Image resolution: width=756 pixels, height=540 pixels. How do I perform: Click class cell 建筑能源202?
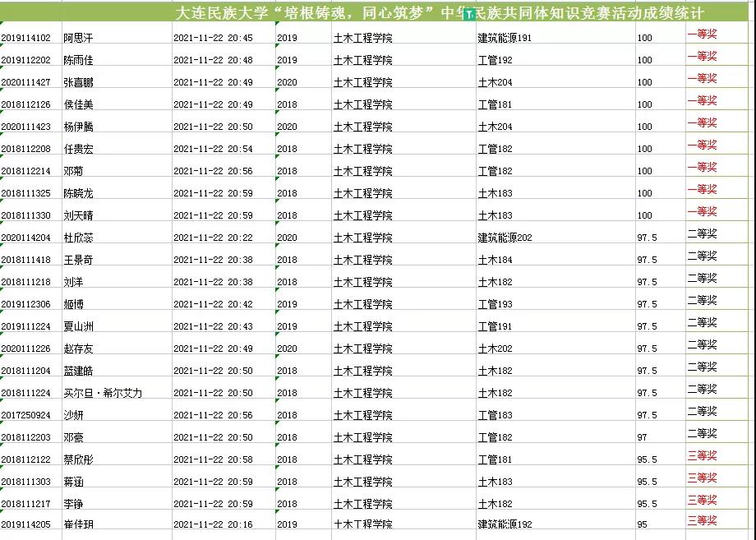pyautogui.click(x=505, y=238)
